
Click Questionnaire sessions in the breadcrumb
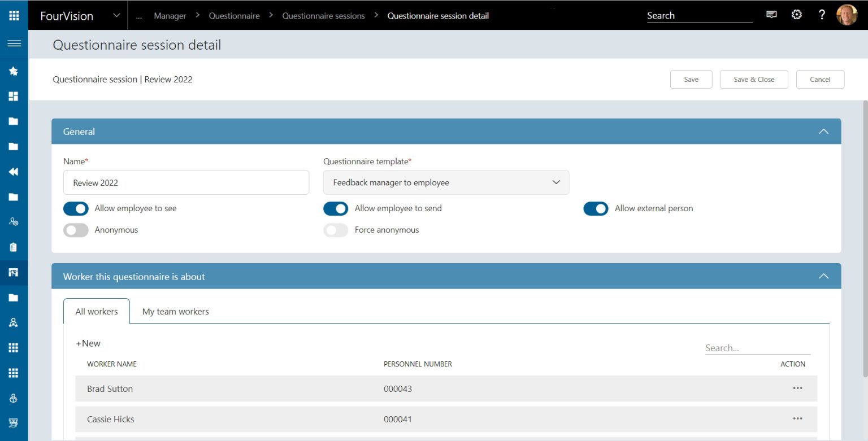[x=323, y=16]
